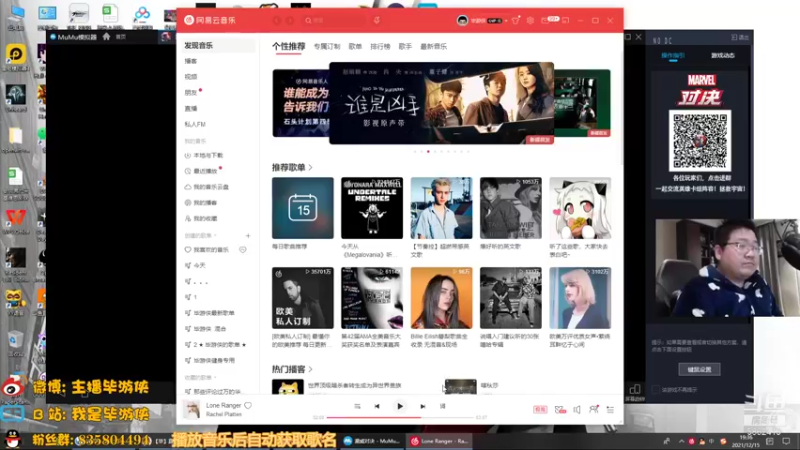Open the lyrics icon beside next-track button
Viewport: 800px width, 450px height.
pyautogui.click(x=442, y=406)
